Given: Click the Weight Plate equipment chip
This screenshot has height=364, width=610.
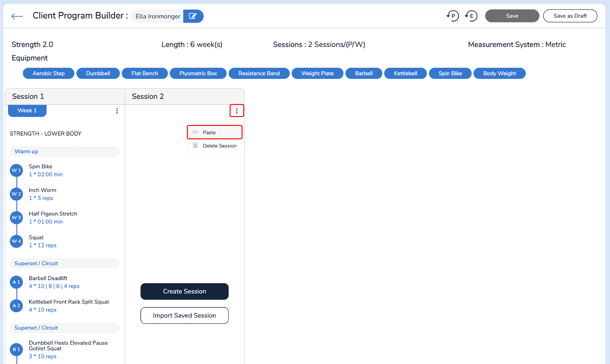Looking at the screenshot, I should (x=317, y=73).
